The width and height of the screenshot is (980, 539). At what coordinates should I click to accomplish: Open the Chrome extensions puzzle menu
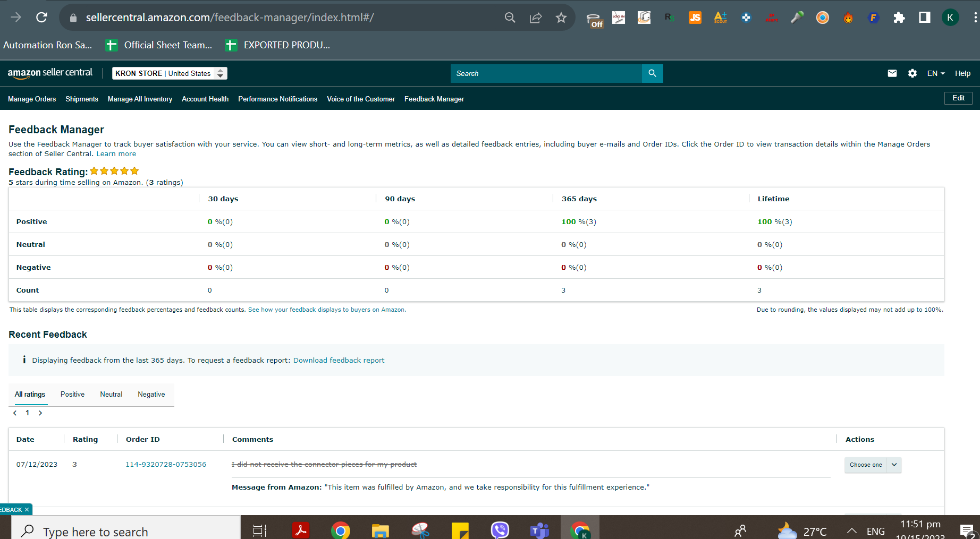click(899, 18)
